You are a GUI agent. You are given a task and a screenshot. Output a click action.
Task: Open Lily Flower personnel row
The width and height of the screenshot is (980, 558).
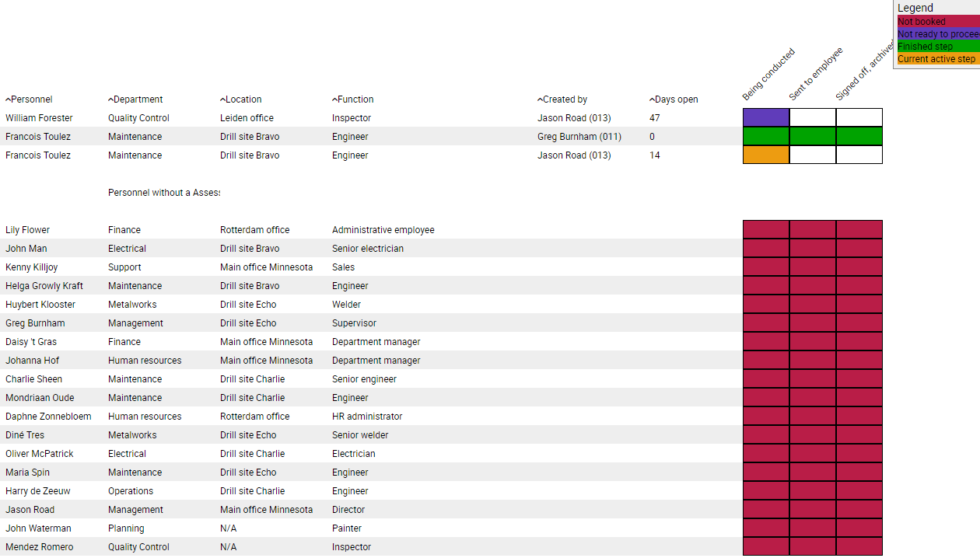tap(27, 230)
